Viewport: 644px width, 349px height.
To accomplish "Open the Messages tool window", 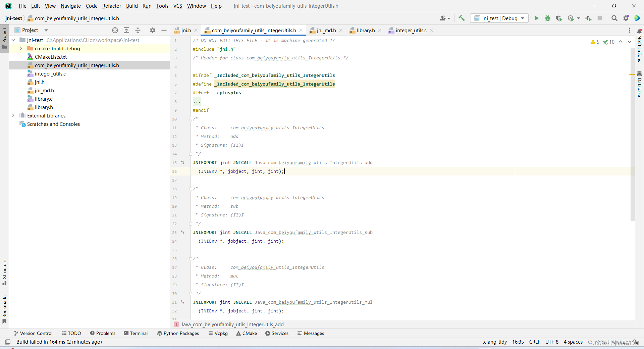I will pos(311,333).
